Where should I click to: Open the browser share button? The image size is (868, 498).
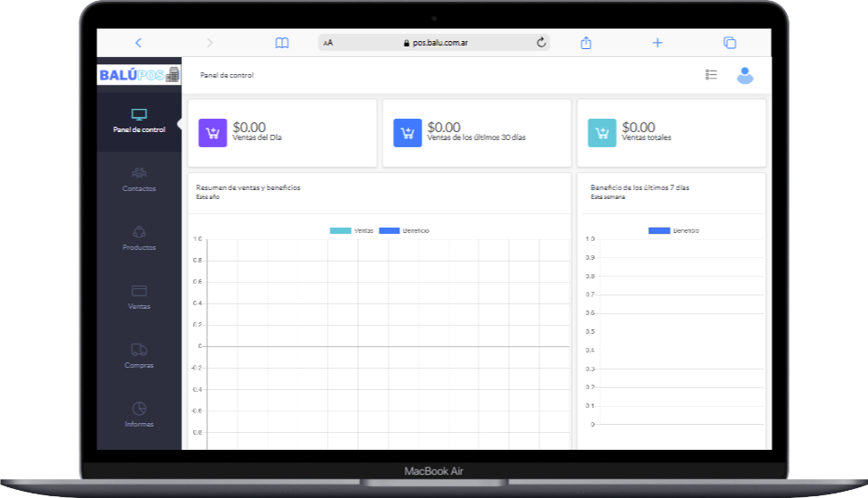click(587, 42)
